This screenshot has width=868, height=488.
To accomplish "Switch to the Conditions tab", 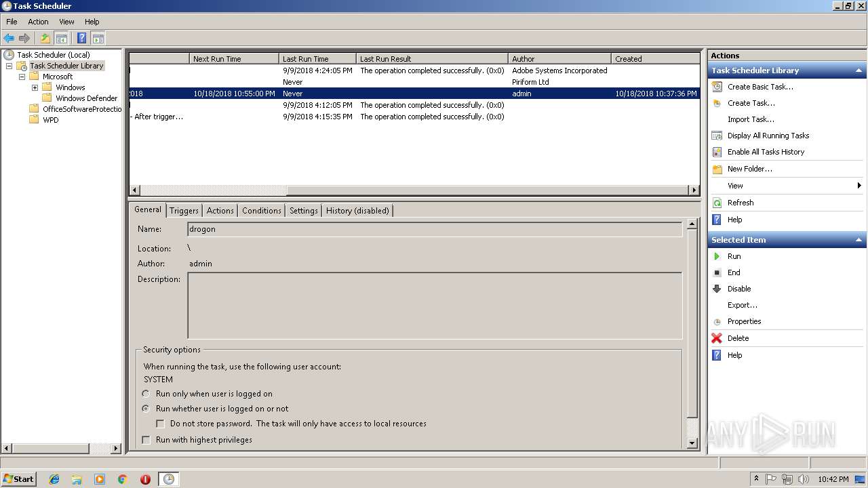I will pos(262,211).
